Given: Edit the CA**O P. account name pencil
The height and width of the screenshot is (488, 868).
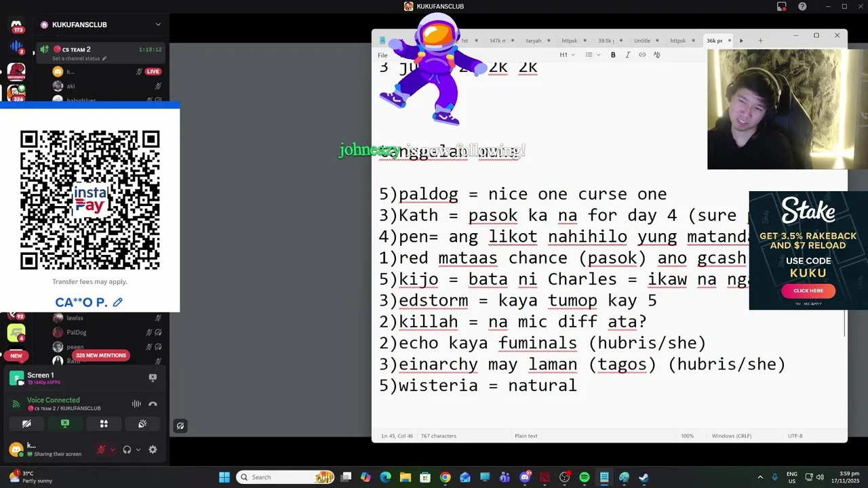Looking at the screenshot, I should (118, 302).
